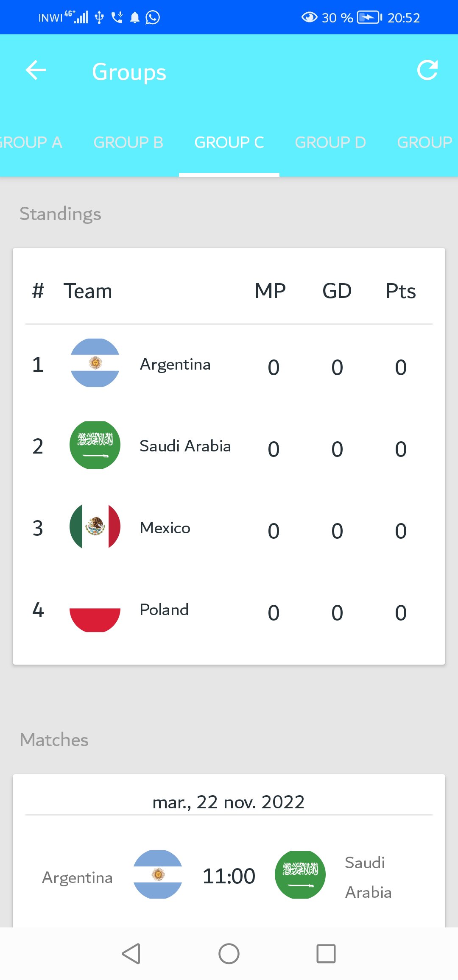Tap the Android home navigation button
The image size is (458, 980).
pos(229,954)
